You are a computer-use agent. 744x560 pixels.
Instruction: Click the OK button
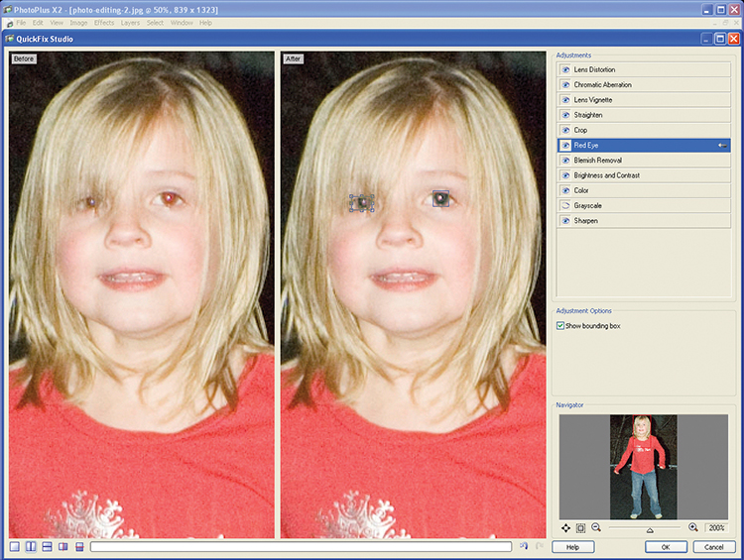pyautogui.click(x=666, y=547)
